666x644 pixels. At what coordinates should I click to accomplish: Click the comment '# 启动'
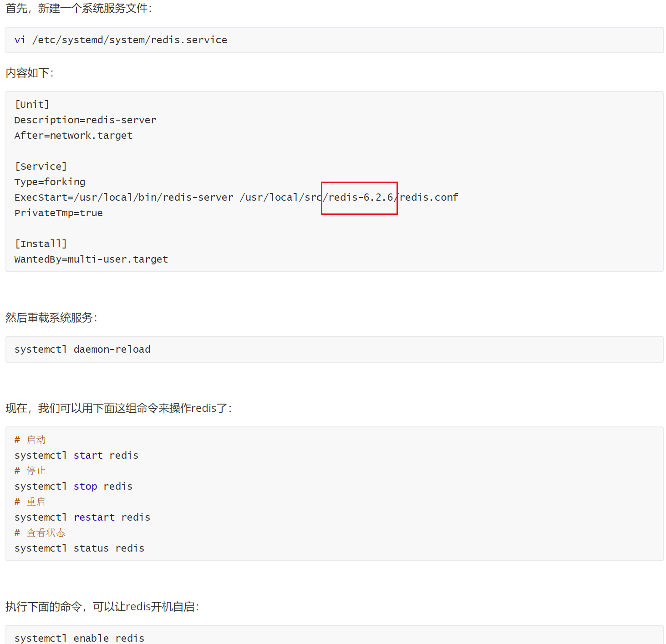[30, 440]
